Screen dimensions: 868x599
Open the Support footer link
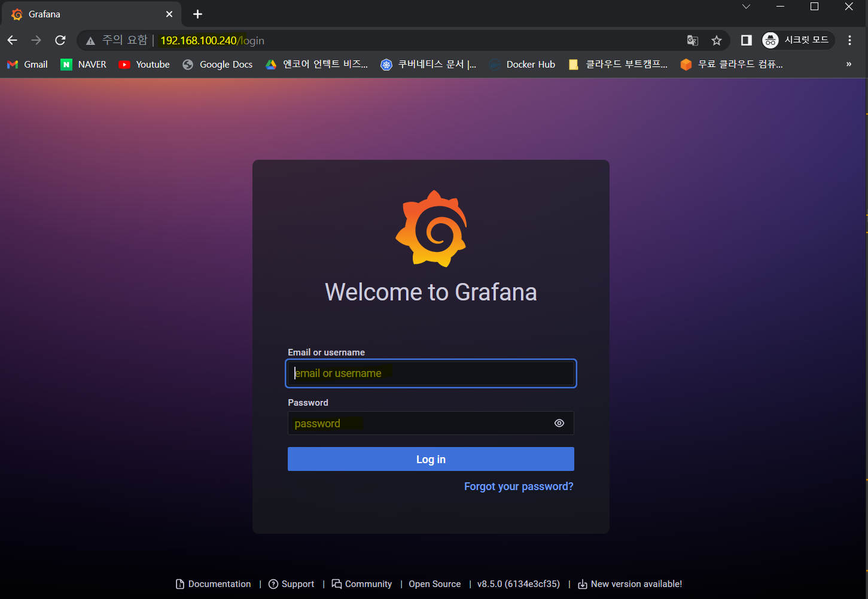point(291,584)
